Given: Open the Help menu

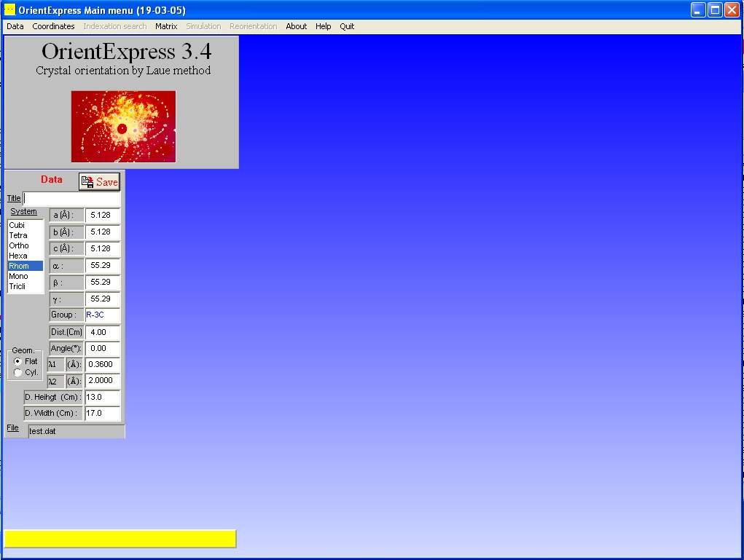Looking at the screenshot, I should [x=323, y=26].
